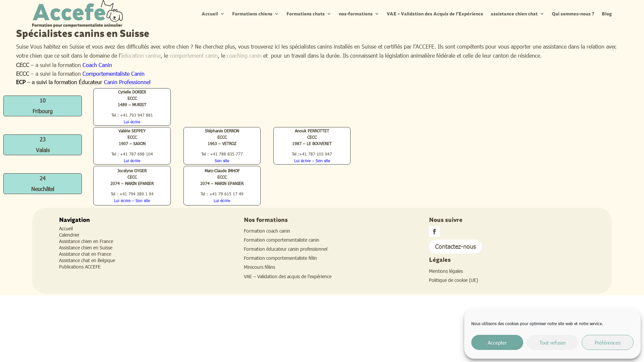This screenshot has height=362, width=644.
Task: Open Politique de cookie (UE) link
Action: click(453, 280)
